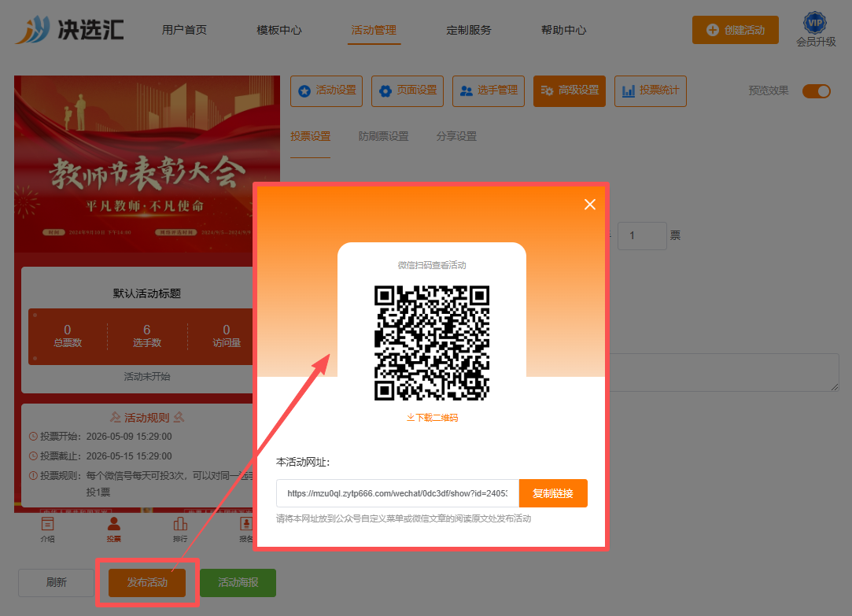Open 选手管理 with the people icon
852x616 pixels.
489,90
